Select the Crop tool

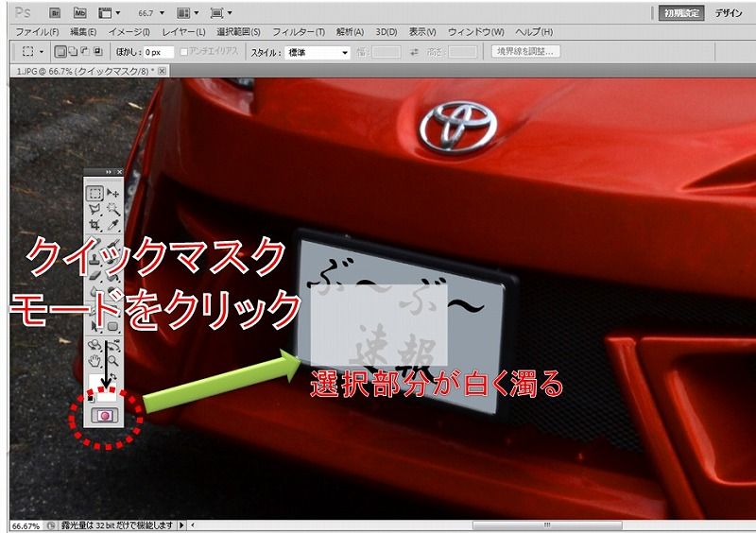coord(94,225)
